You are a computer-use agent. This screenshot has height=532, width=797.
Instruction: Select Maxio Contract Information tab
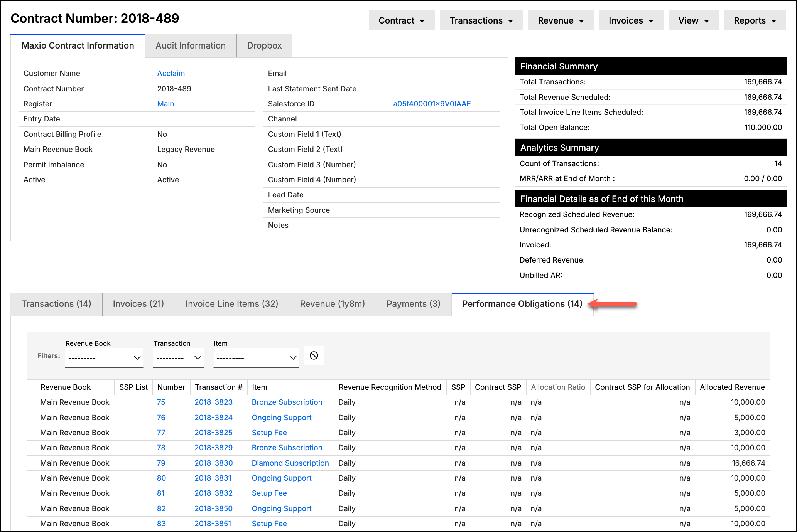(x=78, y=46)
